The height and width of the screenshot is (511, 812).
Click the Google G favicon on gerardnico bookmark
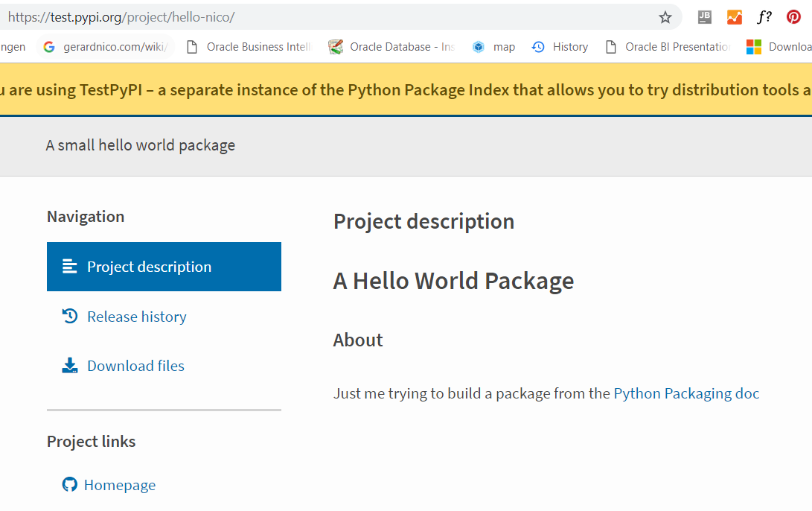47,46
